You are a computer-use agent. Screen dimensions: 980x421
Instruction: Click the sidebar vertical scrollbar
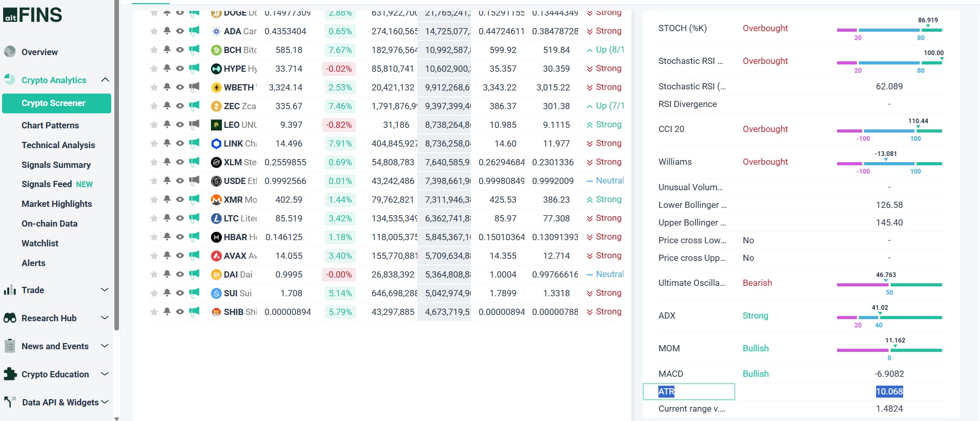click(116, 166)
